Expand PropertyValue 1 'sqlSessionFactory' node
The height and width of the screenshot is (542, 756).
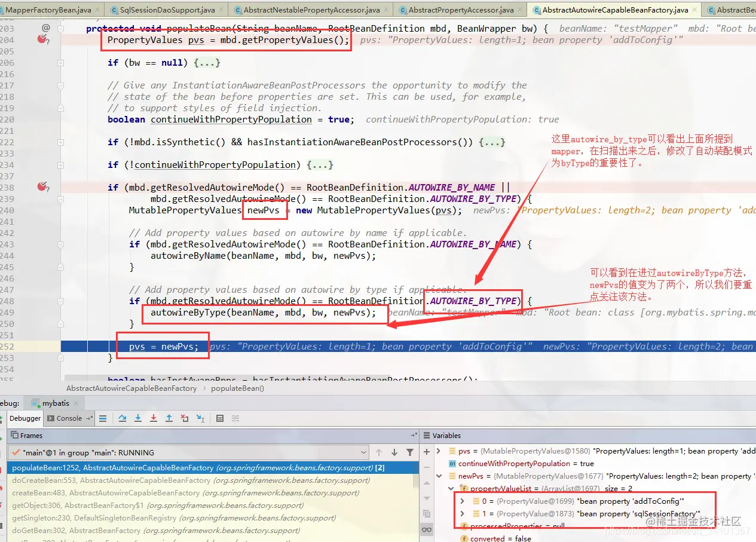tap(462, 513)
